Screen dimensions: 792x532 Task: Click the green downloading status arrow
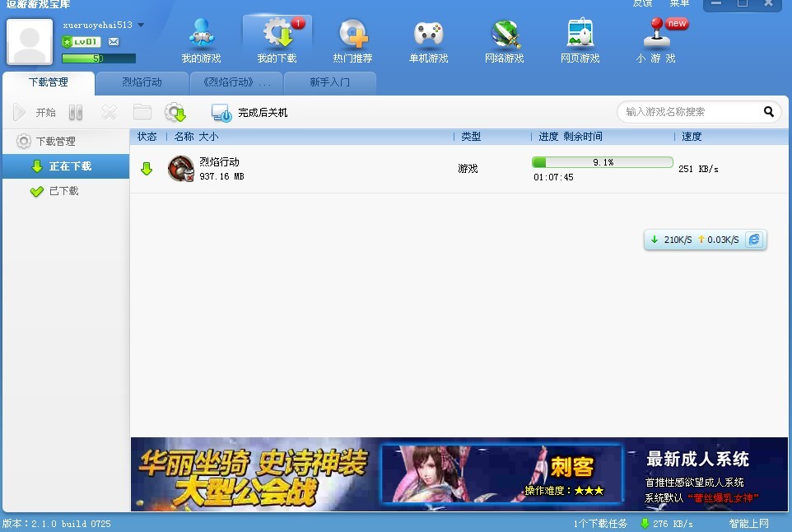point(147,169)
